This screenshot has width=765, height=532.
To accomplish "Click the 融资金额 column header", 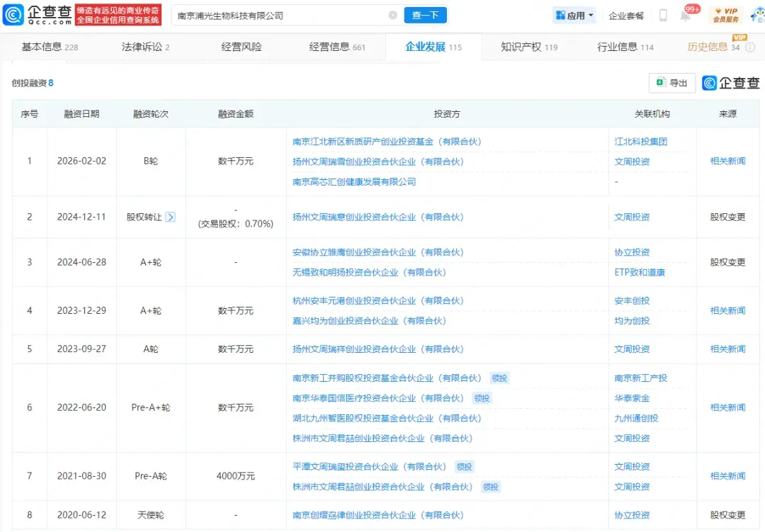I will click(x=236, y=114).
